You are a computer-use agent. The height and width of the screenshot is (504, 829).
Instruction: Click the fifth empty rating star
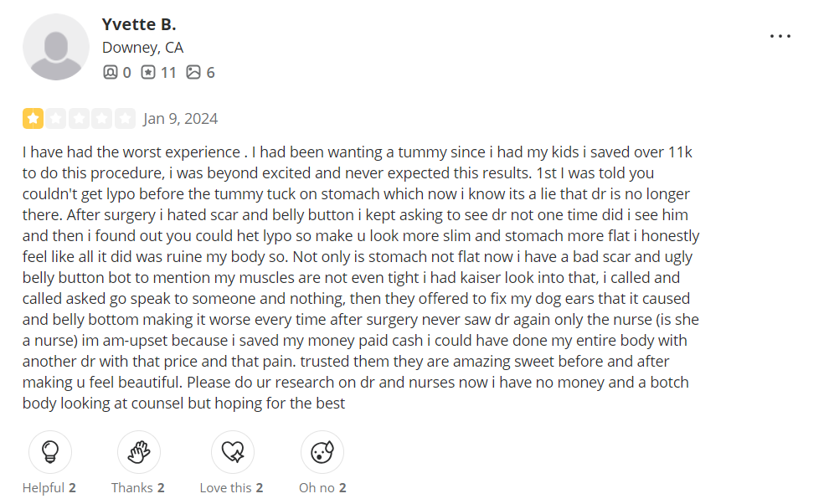coord(126,118)
